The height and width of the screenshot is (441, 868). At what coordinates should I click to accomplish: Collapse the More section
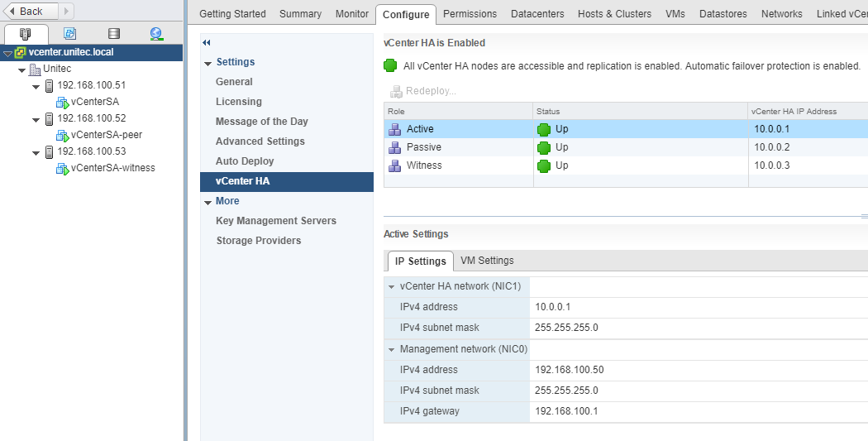(208, 203)
